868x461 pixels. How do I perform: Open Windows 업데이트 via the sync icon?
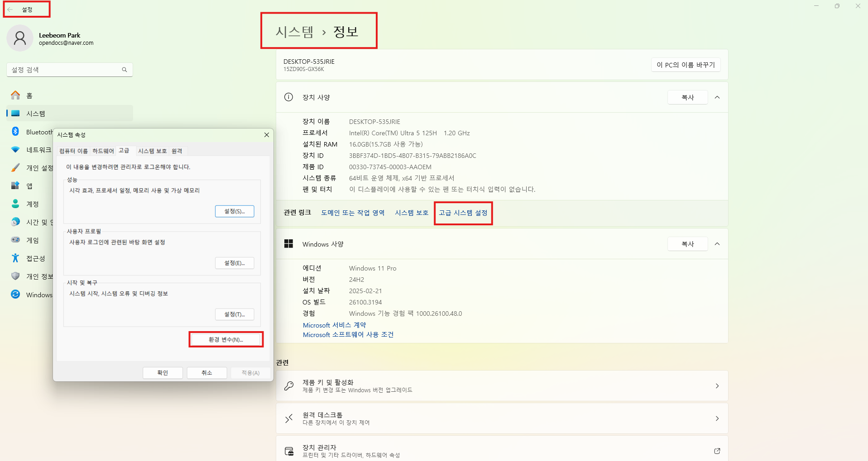pos(15,295)
